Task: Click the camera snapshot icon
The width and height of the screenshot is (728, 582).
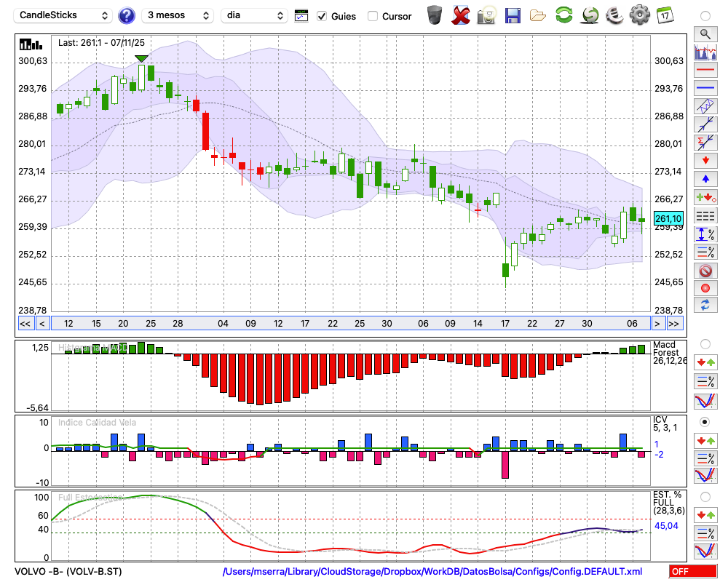Action: click(486, 15)
